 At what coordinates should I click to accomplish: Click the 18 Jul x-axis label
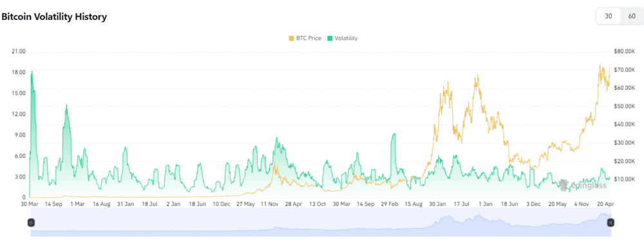(x=149, y=204)
